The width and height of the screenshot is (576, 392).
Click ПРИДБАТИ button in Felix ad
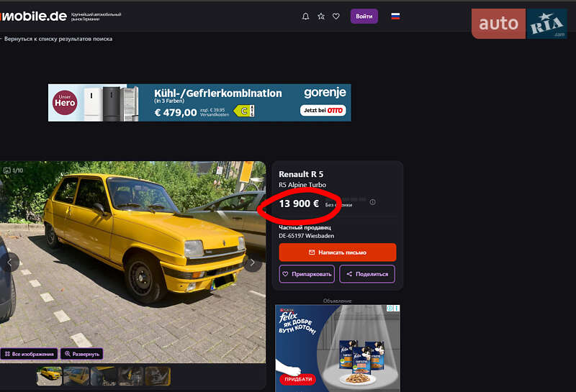pyautogui.click(x=298, y=379)
